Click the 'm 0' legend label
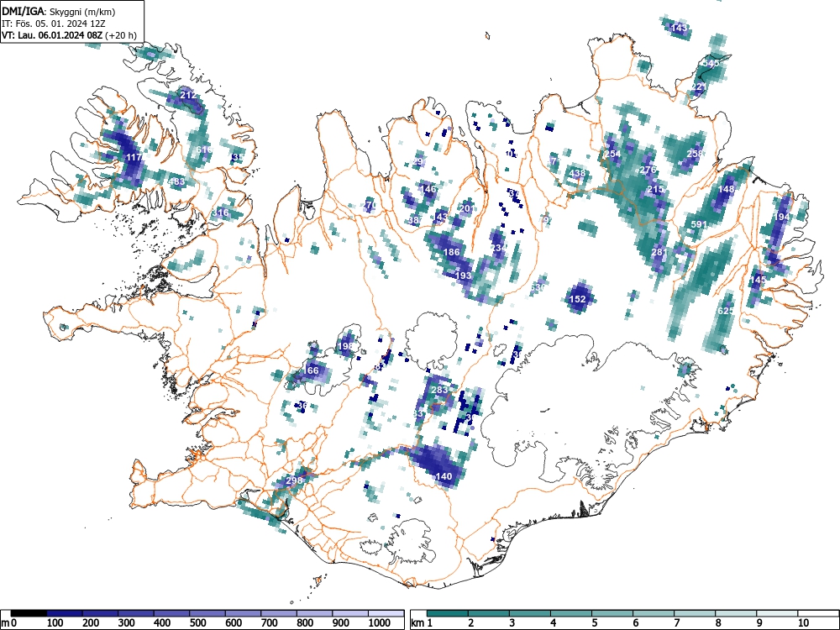 click(9, 623)
